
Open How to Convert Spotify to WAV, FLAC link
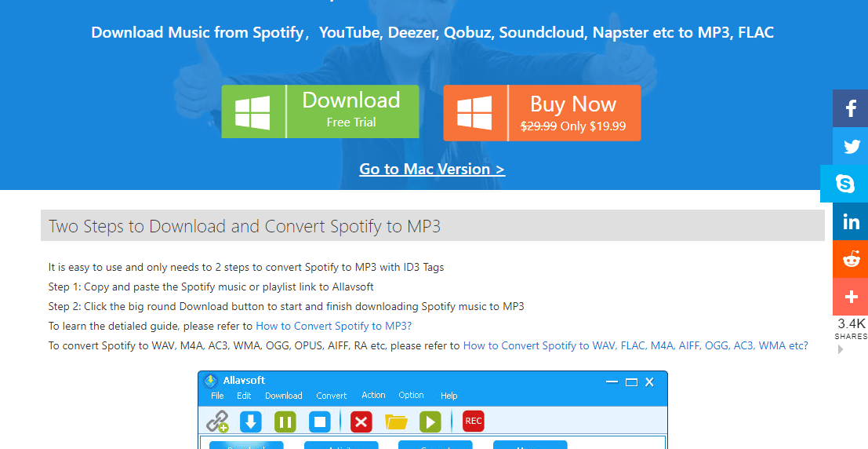point(635,345)
